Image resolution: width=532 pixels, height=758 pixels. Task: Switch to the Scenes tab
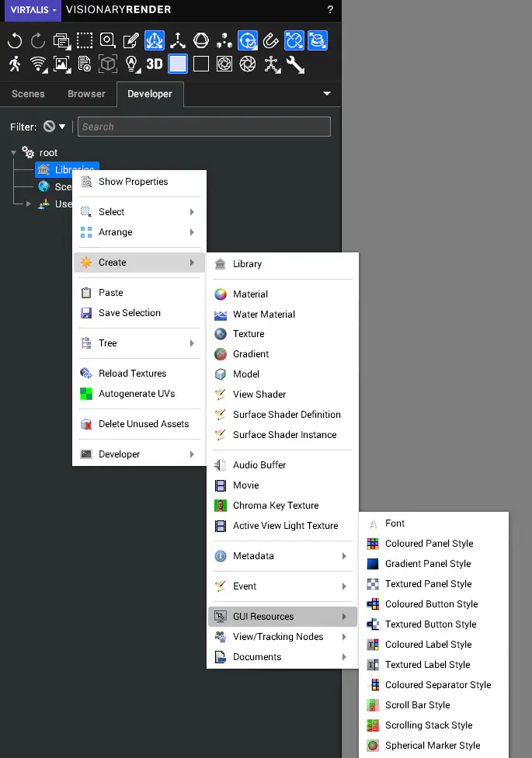(28, 94)
